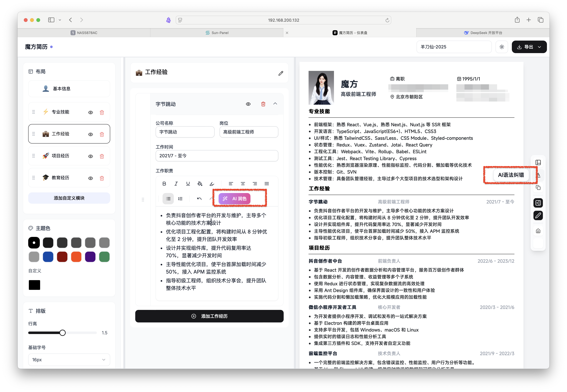This screenshot has height=392, width=567.
Task: Click the 魔方简历 logo title
Action: pos(36,47)
